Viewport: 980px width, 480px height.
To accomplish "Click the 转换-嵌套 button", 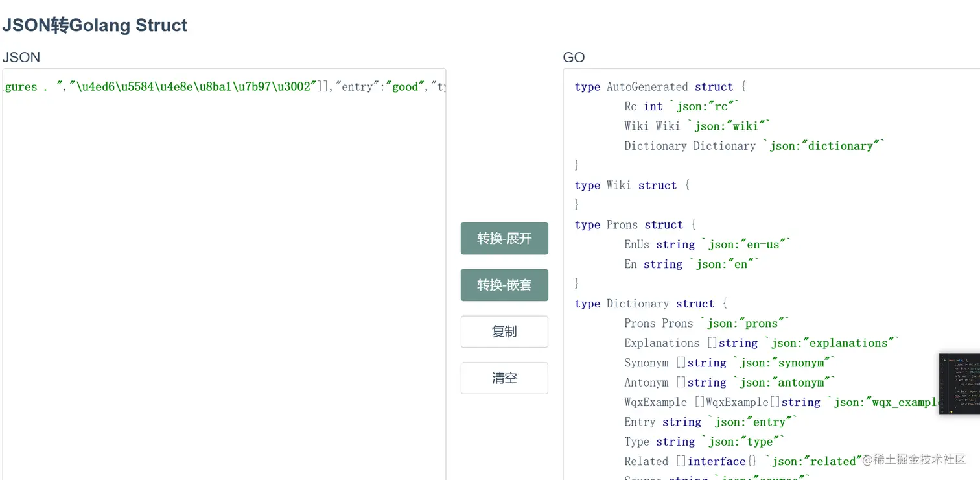I will [504, 285].
